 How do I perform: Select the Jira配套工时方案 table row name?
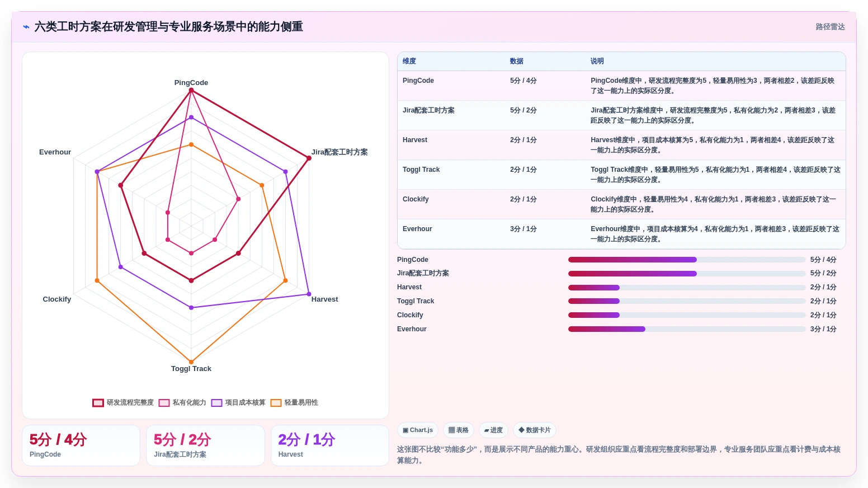(x=428, y=110)
